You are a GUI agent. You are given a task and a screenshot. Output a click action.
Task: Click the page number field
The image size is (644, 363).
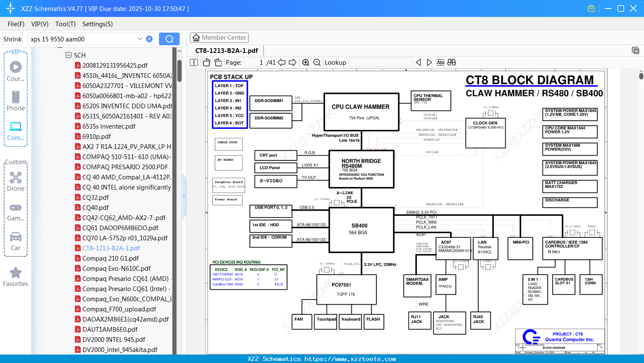(255, 63)
